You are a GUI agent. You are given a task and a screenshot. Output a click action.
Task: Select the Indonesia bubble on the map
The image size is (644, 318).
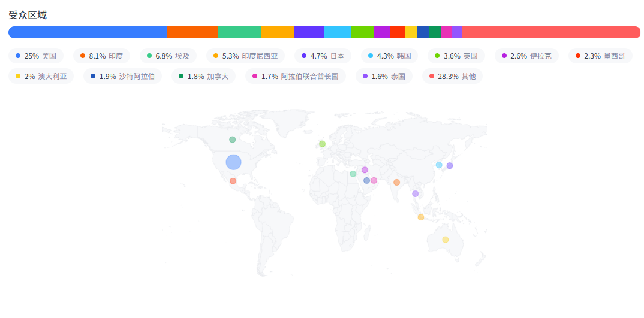click(421, 217)
